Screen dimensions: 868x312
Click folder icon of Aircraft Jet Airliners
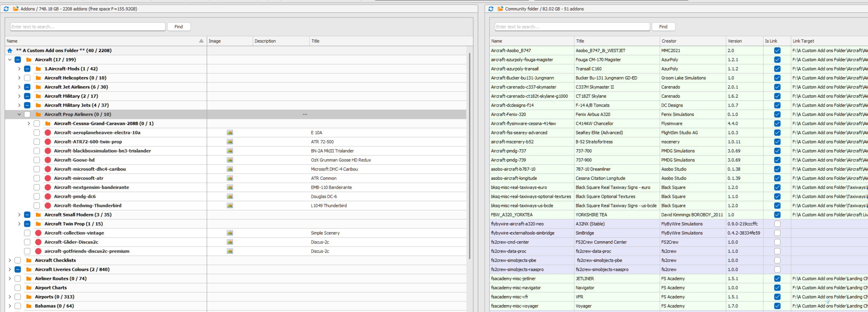click(38, 87)
